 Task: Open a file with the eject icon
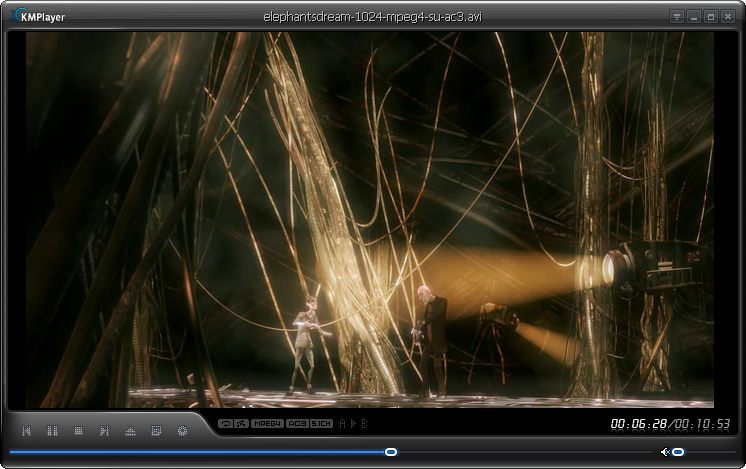(x=130, y=431)
